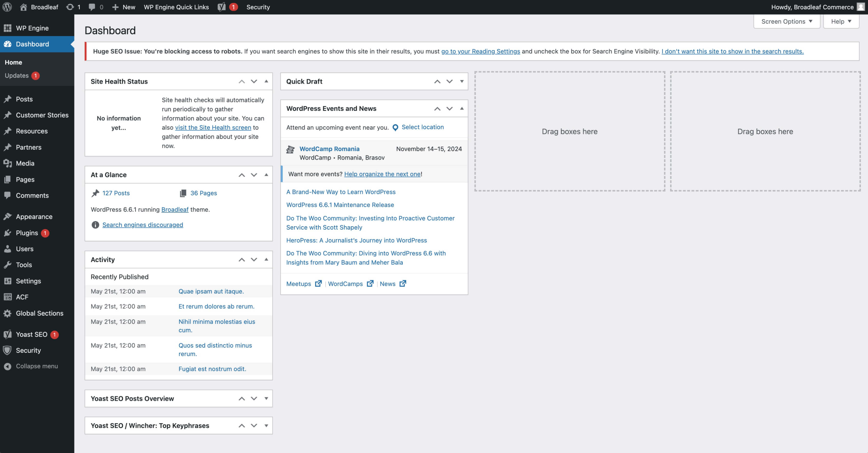Click the Collapse menu arrow icon

(7, 366)
